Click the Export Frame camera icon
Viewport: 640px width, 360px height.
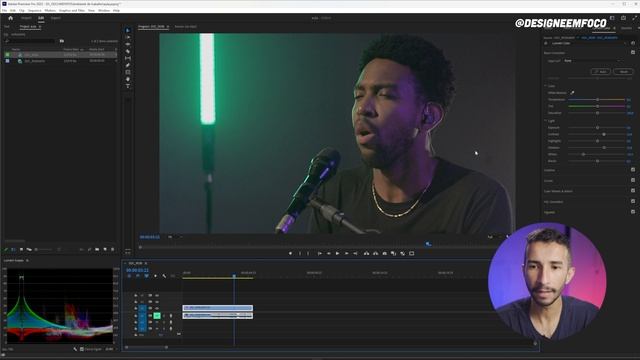[384, 253]
